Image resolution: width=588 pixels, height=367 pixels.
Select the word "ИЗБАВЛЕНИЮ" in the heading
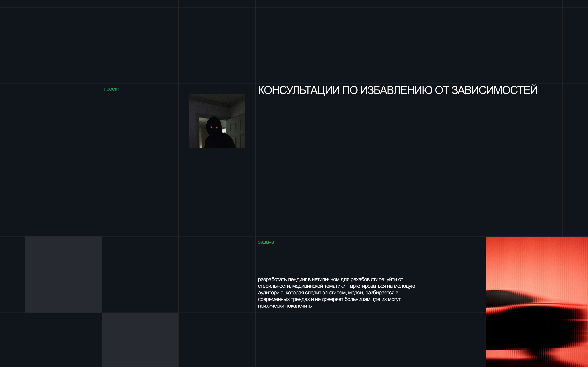pyautogui.click(x=396, y=90)
